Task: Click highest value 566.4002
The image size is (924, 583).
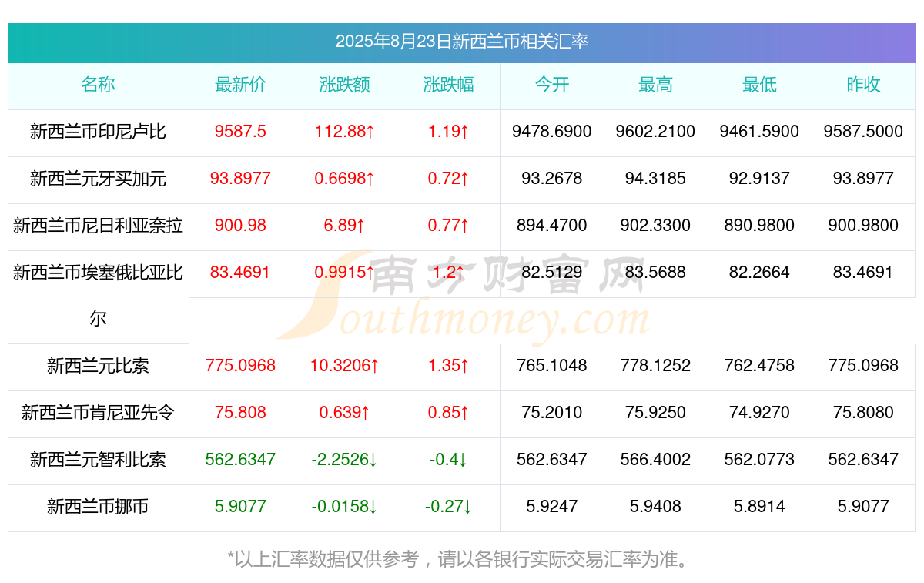Action: click(x=656, y=460)
